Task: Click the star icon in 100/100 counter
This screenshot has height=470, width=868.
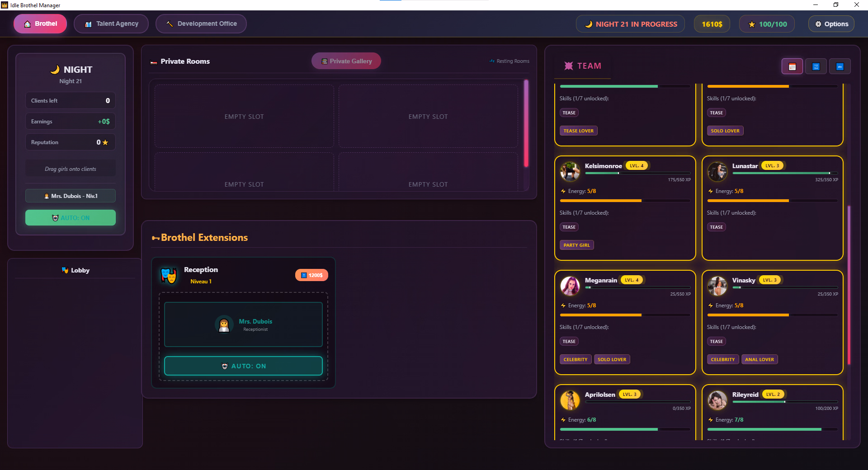Action: tap(752, 24)
